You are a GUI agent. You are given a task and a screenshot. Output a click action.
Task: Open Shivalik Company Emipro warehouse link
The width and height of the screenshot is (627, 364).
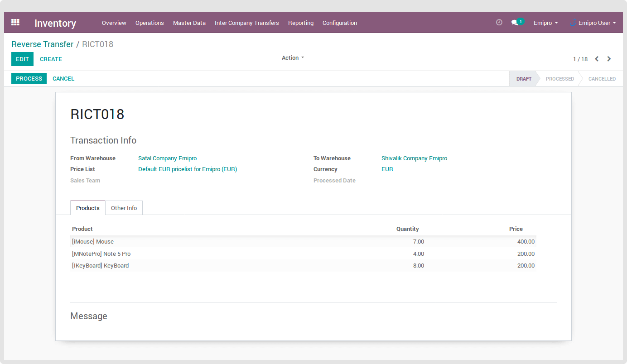tap(414, 158)
